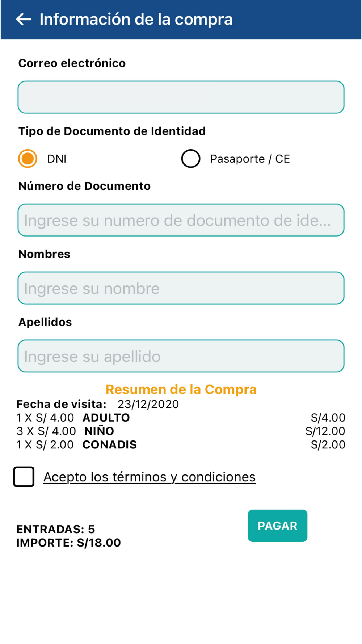Image resolution: width=362 pixels, height=644 pixels.
Task: Click the Número de Documento input
Action: [x=181, y=220]
